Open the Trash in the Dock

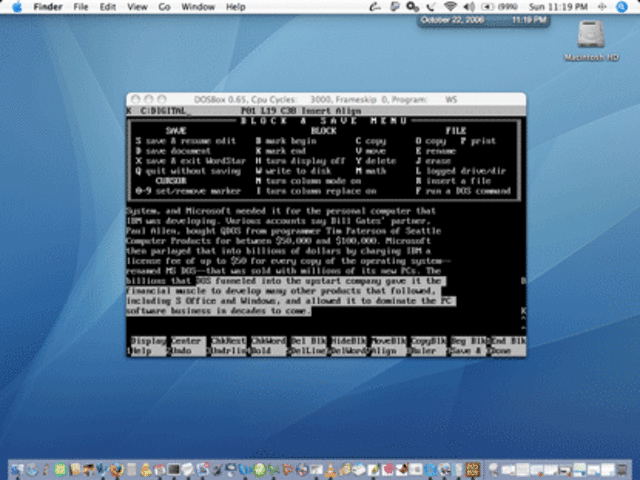(x=621, y=469)
